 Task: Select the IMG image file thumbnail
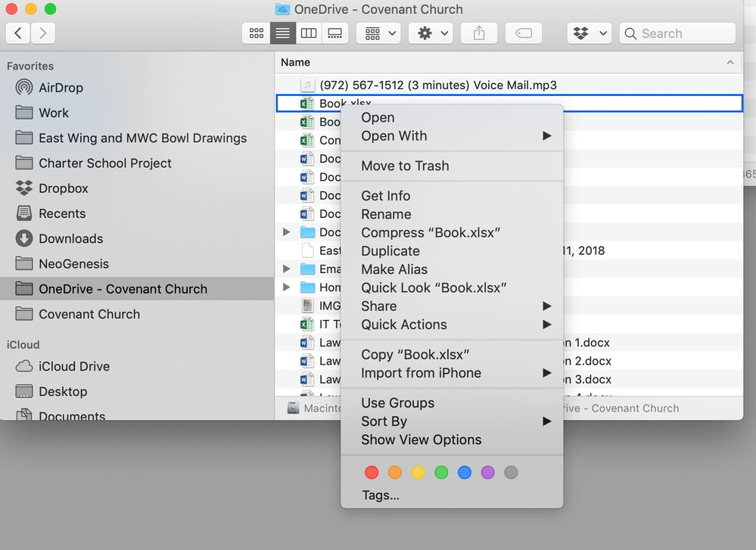[x=307, y=306]
